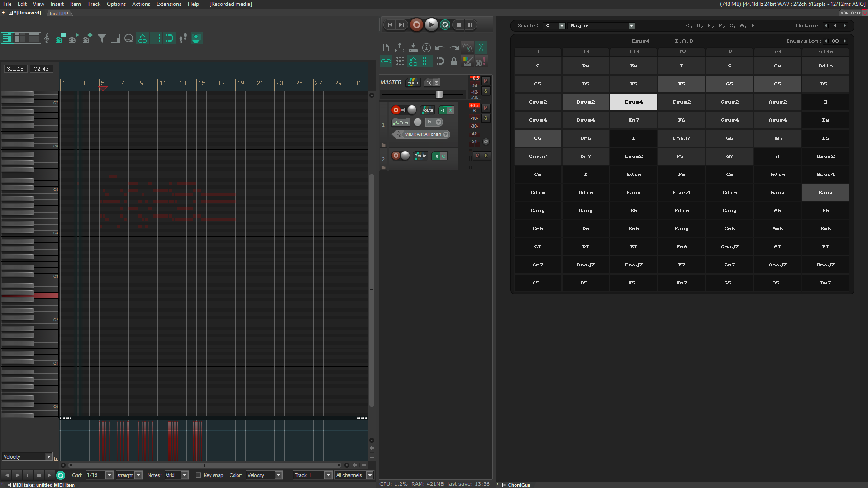Click the track 1 volume knob
The width and height of the screenshot is (868, 488).
click(412, 110)
